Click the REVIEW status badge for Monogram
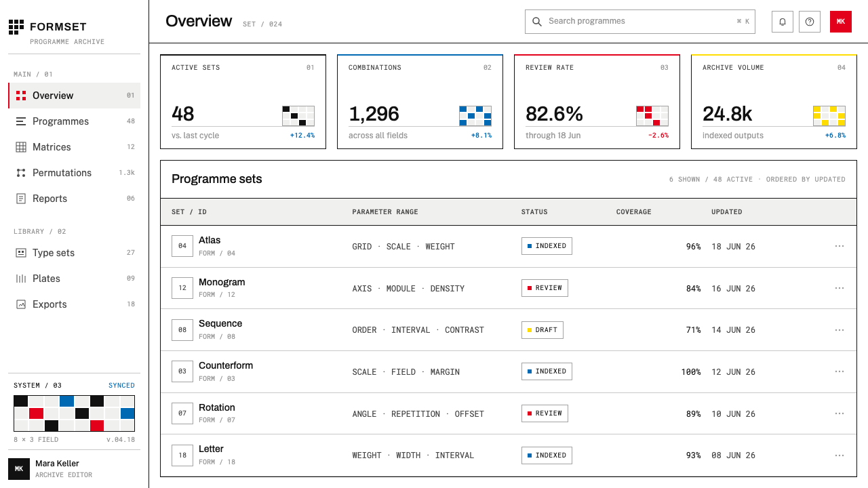Image resolution: width=868 pixels, height=488 pixels. coord(545,288)
